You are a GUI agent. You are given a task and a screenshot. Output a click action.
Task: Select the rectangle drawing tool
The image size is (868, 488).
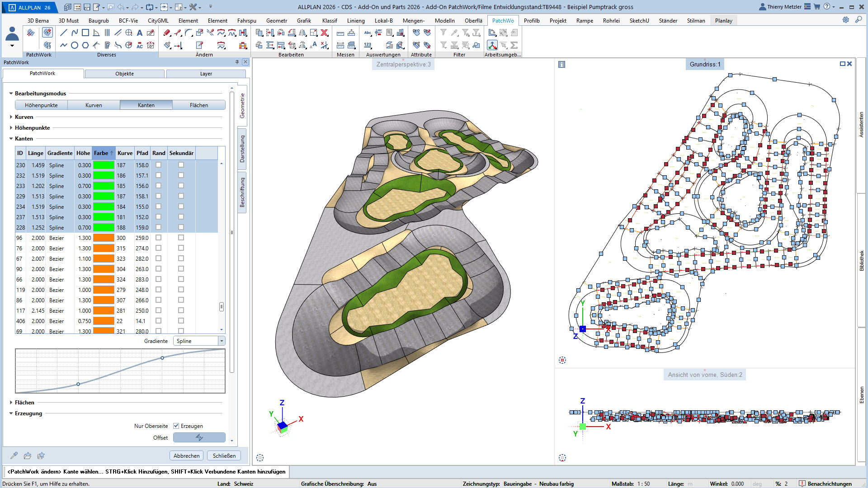[x=85, y=33]
